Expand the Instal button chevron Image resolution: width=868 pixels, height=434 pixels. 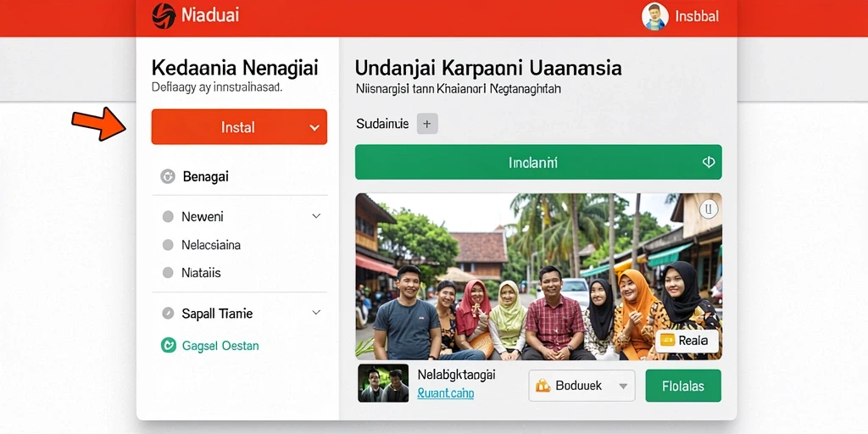(x=314, y=128)
